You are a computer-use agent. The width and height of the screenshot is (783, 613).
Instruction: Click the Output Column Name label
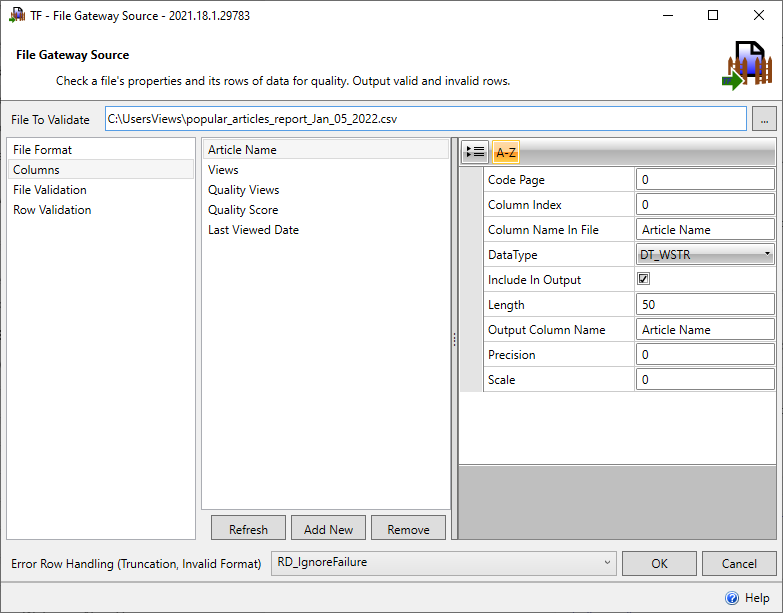(546, 329)
